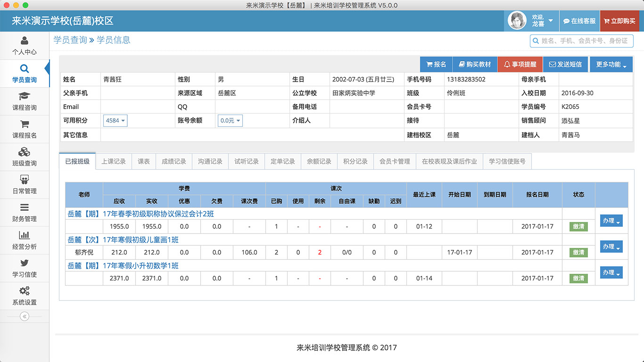Click the 立即购买 button
Image resolution: width=644 pixels, height=362 pixels.
point(619,21)
